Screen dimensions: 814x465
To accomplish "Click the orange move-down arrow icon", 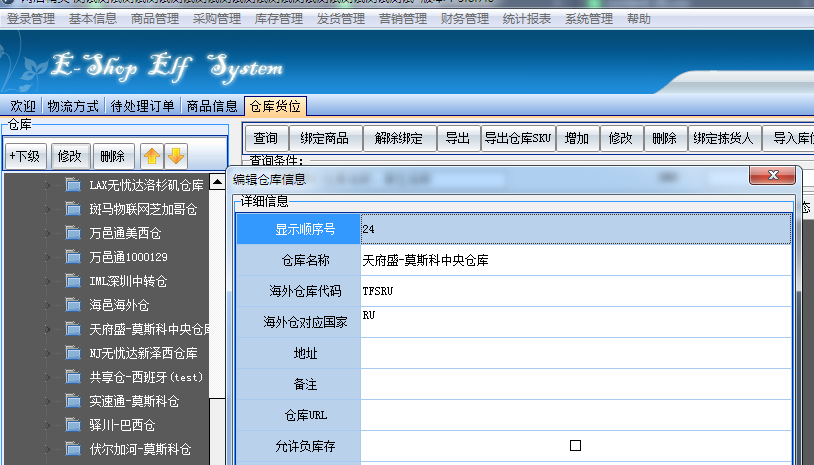I will (x=176, y=156).
